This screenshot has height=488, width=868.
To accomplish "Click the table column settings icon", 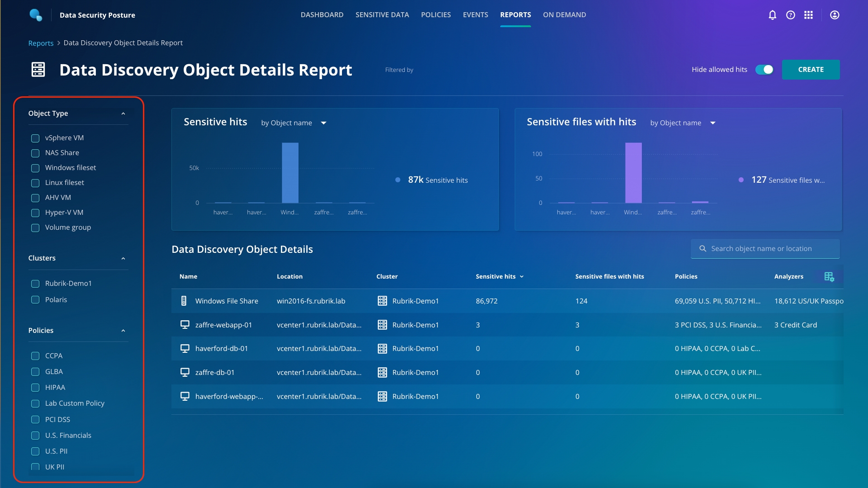I will pyautogui.click(x=829, y=277).
